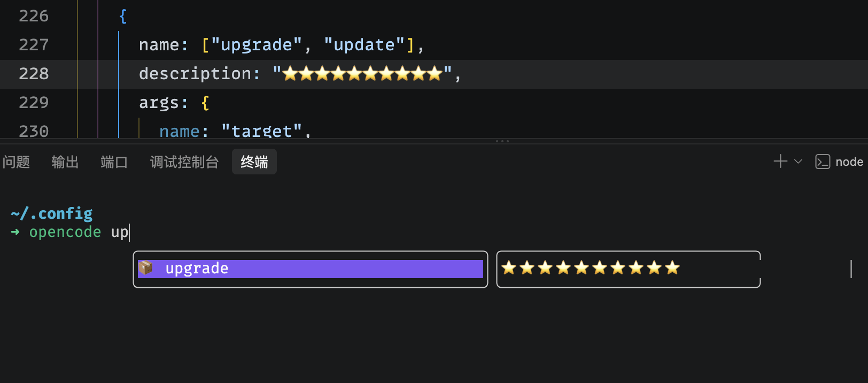Click the ~/.config path in terminal
The image size is (868, 383).
pyautogui.click(x=51, y=213)
